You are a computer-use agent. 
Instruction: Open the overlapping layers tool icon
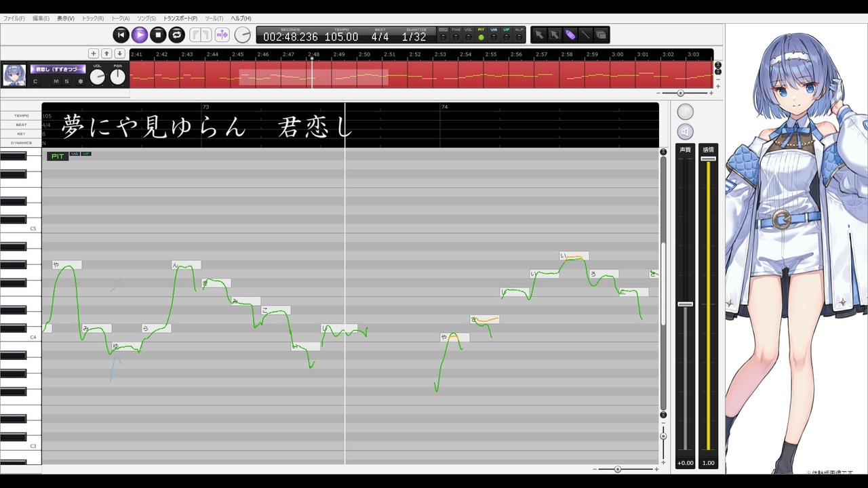click(x=601, y=35)
